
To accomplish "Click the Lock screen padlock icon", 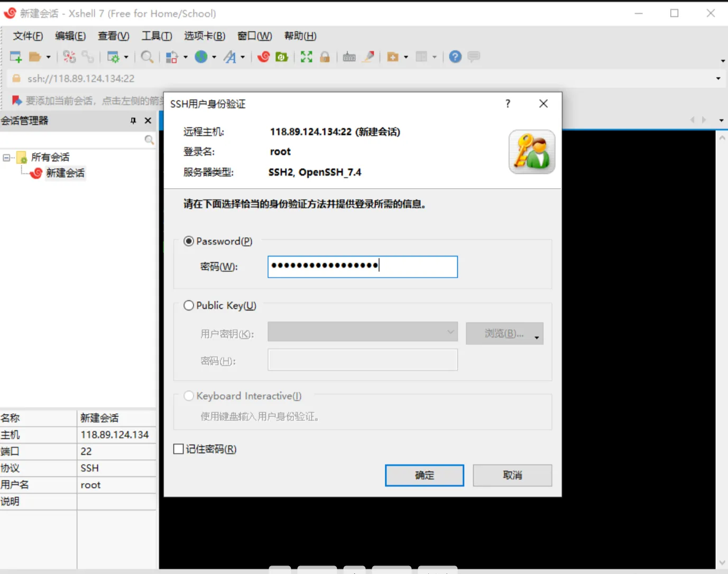I will click(x=325, y=57).
